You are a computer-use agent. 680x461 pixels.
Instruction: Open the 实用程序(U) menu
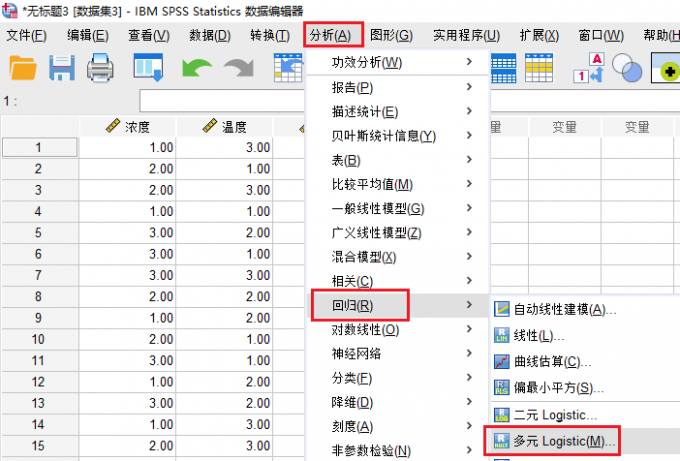[466, 35]
